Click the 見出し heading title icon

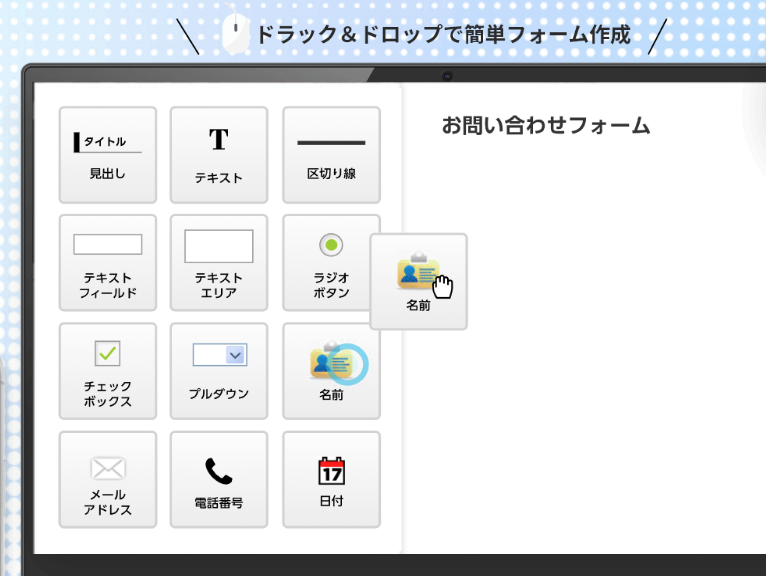[x=107, y=142]
